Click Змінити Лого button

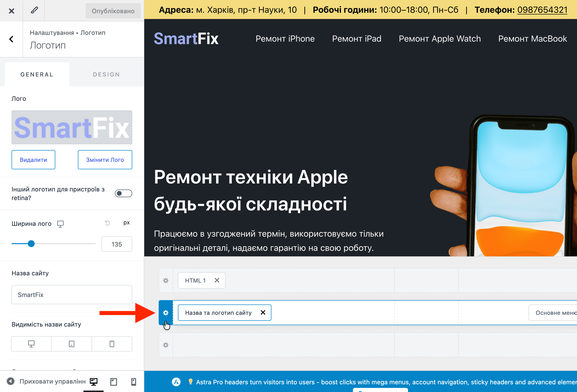(x=105, y=159)
